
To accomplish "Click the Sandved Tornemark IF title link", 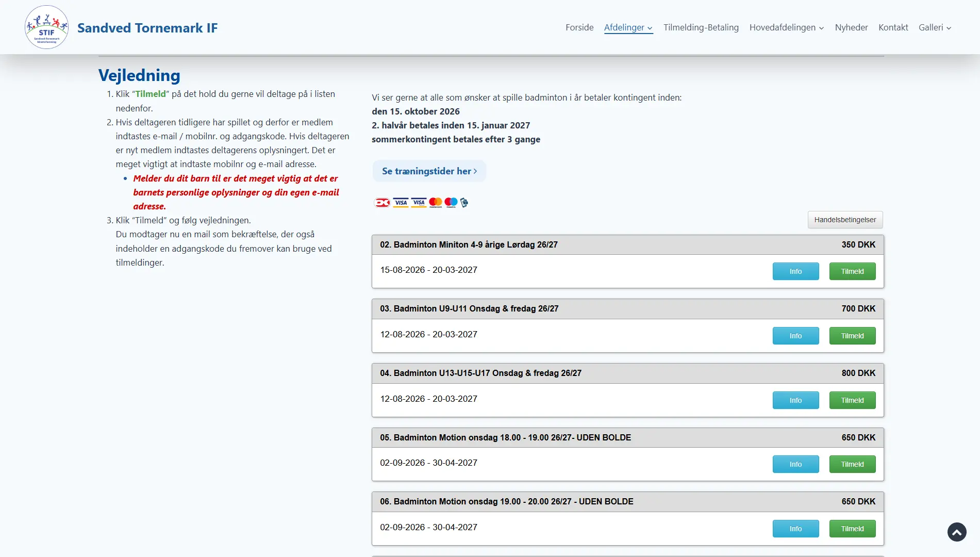I will click(147, 28).
